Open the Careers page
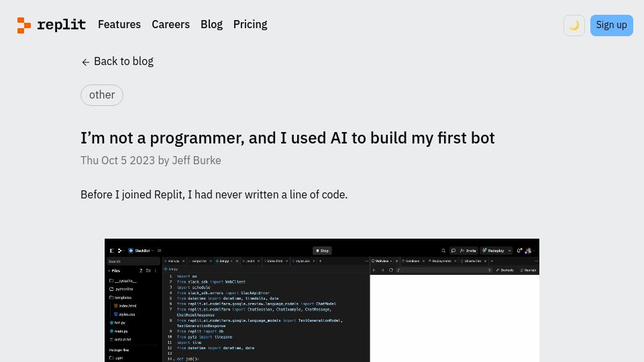The width and height of the screenshot is (644, 362). click(x=170, y=25)
